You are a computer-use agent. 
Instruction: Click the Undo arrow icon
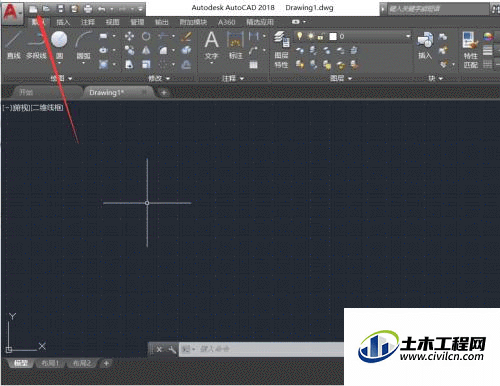coord(102,9)
